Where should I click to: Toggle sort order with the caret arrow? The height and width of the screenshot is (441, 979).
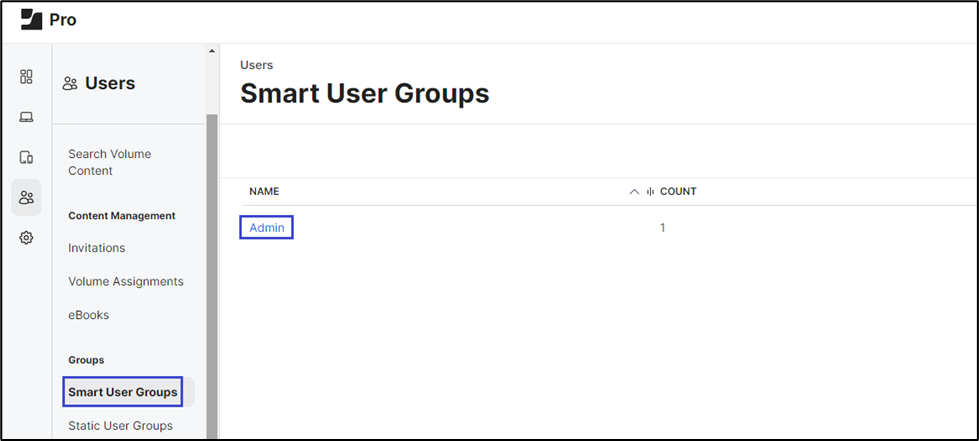(634, 192)
